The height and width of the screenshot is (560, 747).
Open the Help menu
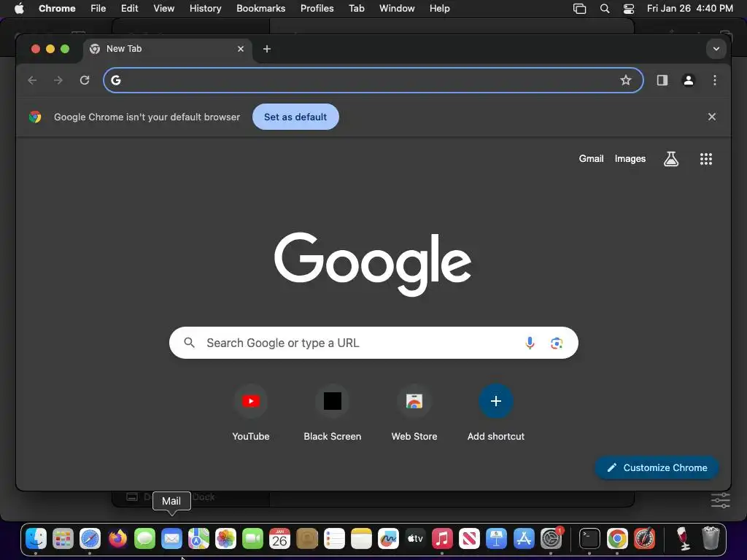[x=439, y=8]
